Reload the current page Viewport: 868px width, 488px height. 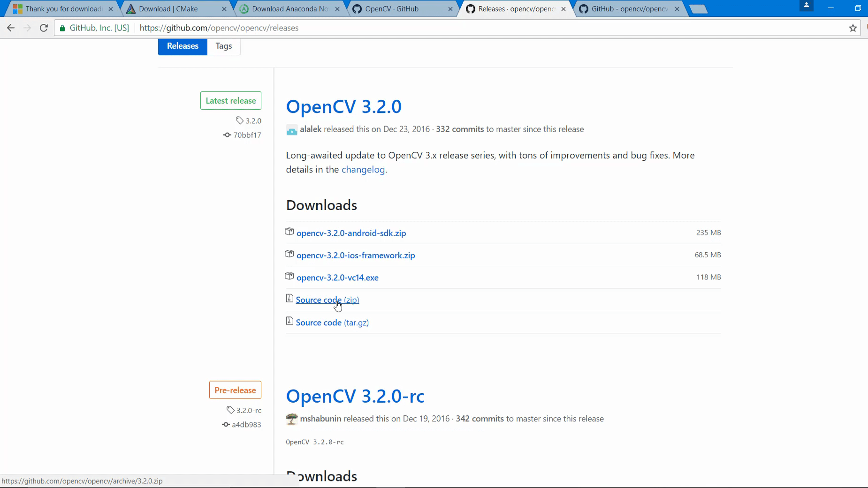tap(44, 28)
